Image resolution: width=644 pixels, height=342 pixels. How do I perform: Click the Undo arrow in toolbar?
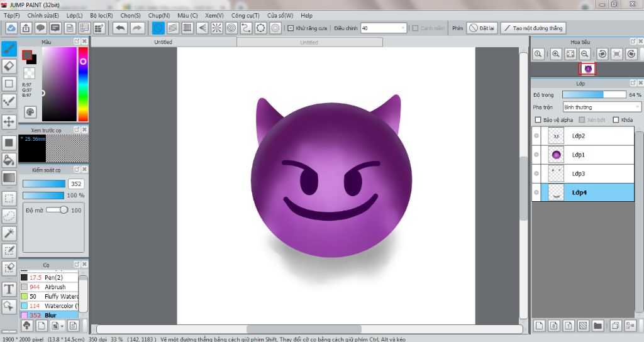pyautogui.click(x=119, y=28)
